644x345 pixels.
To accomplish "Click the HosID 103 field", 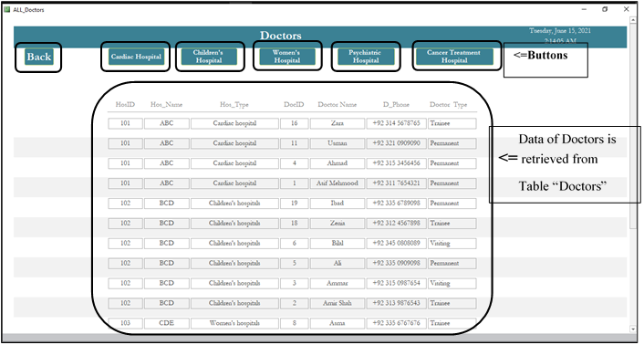I will pos(125,323).
